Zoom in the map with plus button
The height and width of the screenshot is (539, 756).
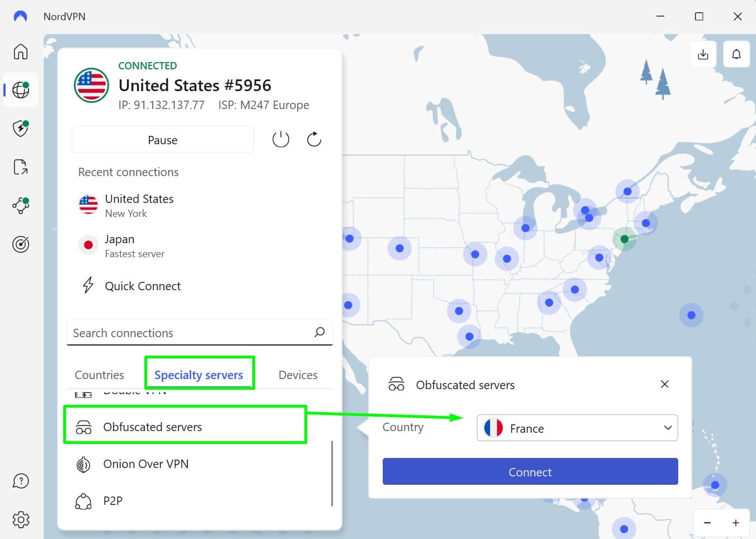point(735,523)
